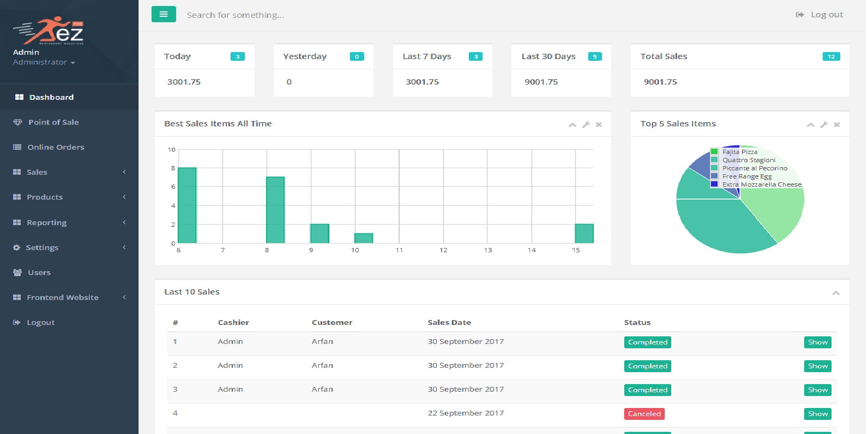Close the Top 5 Sales Items panel
Viewport: 868px width, 434px height.
coord(837,125)
